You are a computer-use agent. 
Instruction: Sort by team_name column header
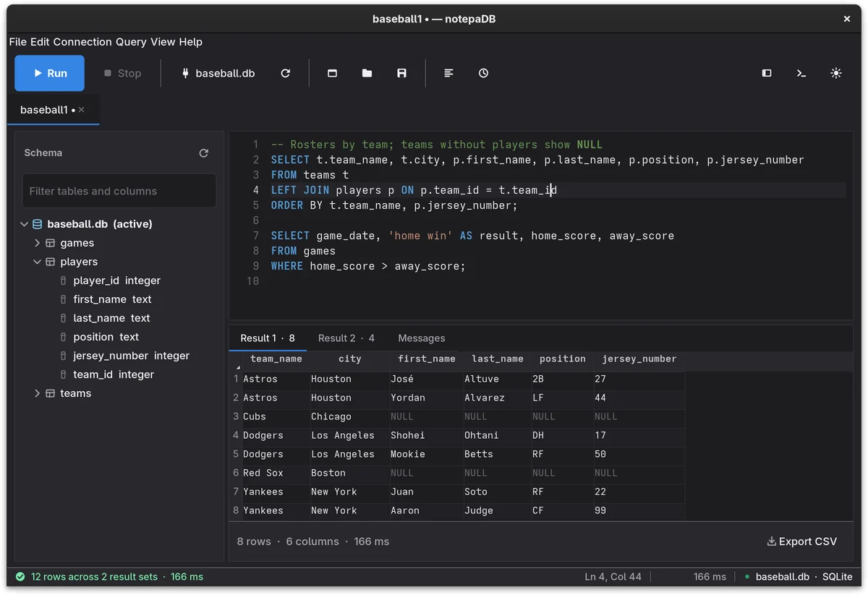point(276,359)
